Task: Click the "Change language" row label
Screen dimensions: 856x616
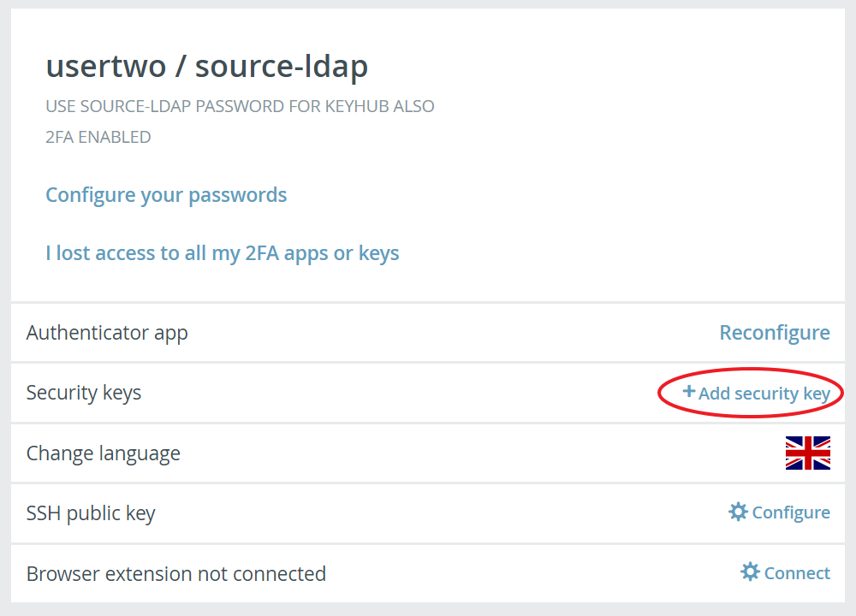Action: click(x=104, y=453)
